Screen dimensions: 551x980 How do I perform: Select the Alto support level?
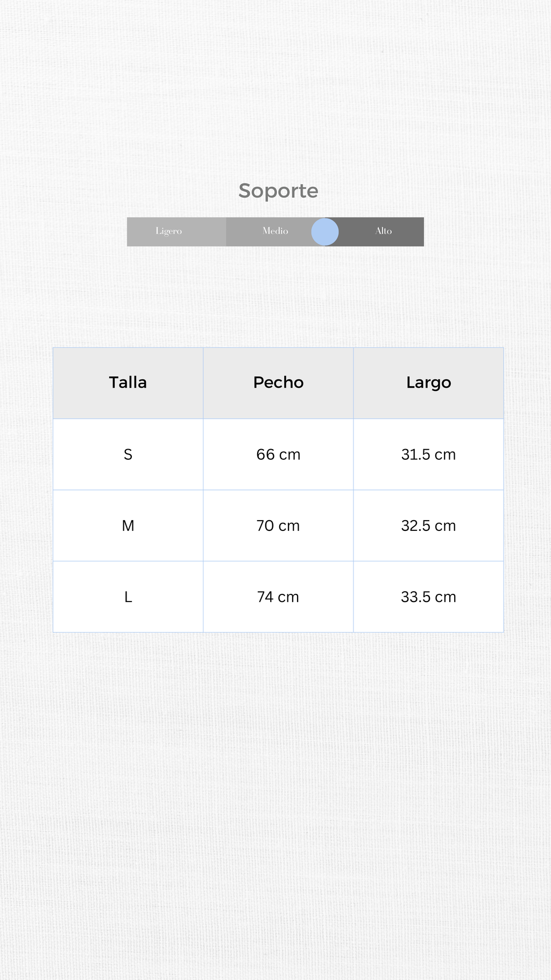383,231
